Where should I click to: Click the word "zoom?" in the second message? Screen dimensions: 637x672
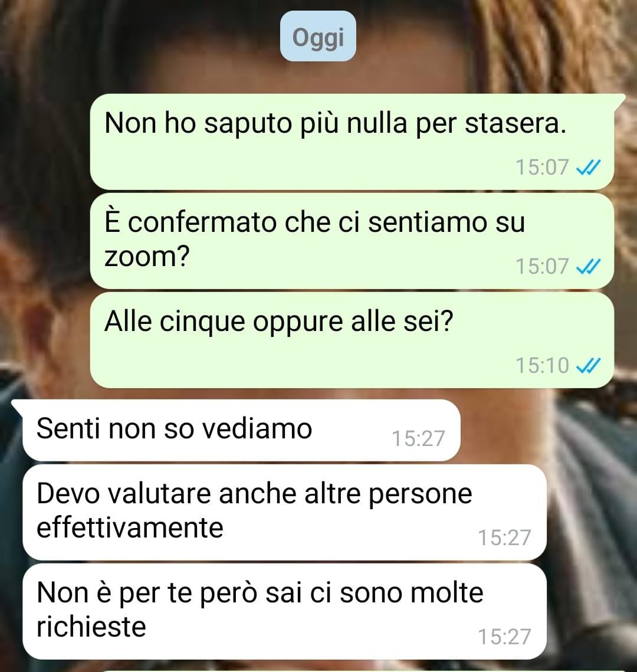[147, 257]
